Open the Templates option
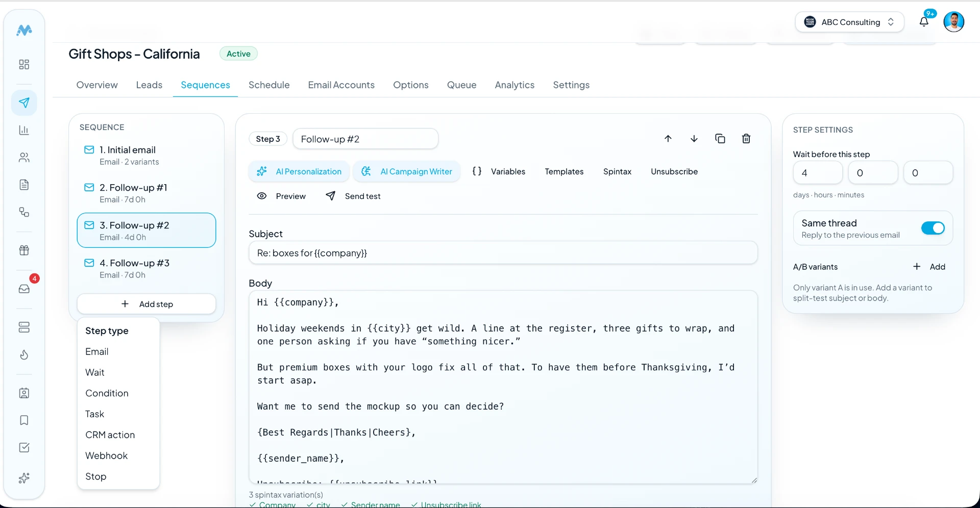 click(x=564, y=171)
